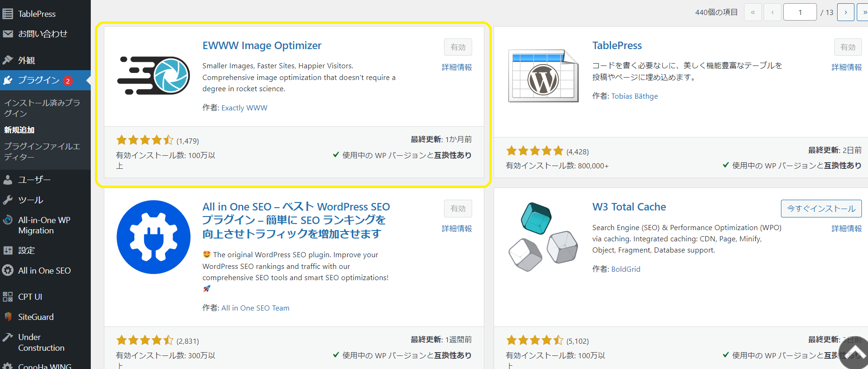This screenshot has width=868, height=369.
Task: Click the current page number field
Action: click(800, 12)
